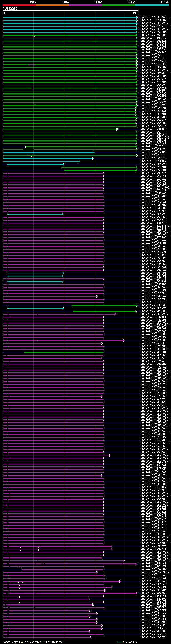Select the UniRef100_Q27746 label

(153, 531)
